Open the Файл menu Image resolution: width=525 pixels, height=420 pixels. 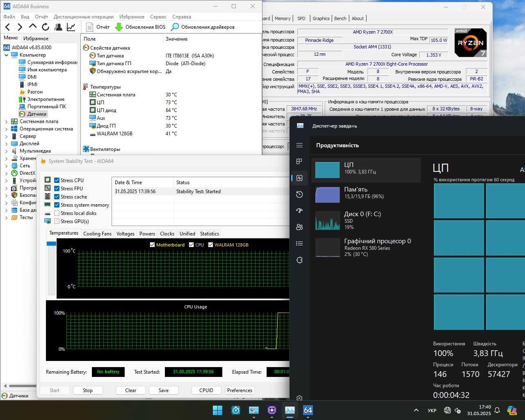pyautogui.click(x=9, y=17)
